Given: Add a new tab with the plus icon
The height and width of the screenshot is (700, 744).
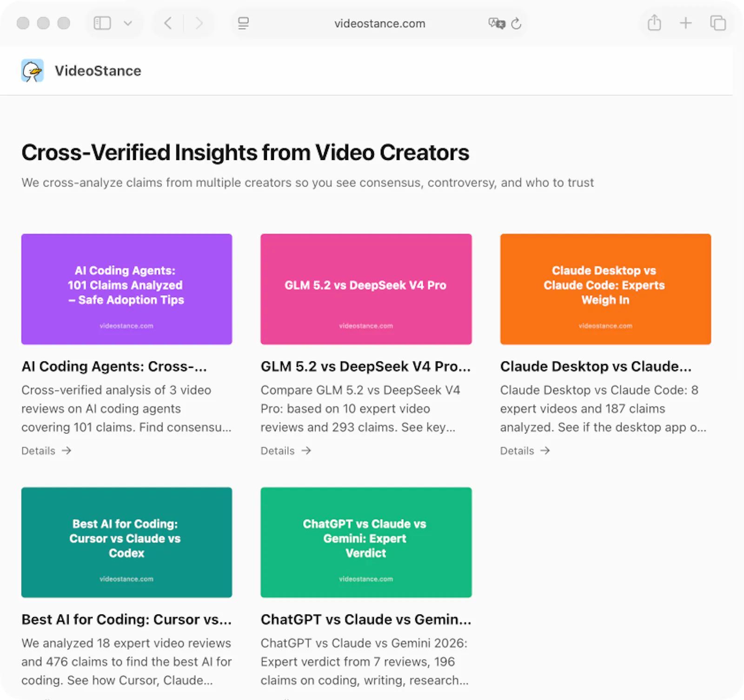Looking at the screenshot, I should coord(686,23).
